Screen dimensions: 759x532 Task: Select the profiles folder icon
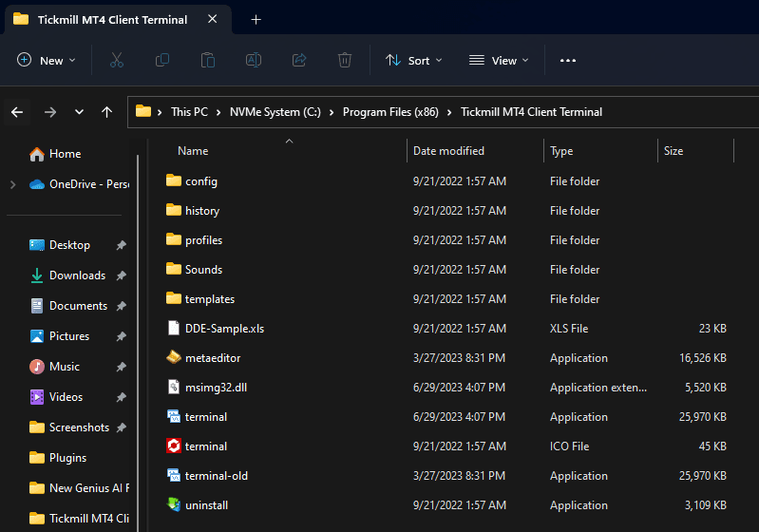click(173, 239)
